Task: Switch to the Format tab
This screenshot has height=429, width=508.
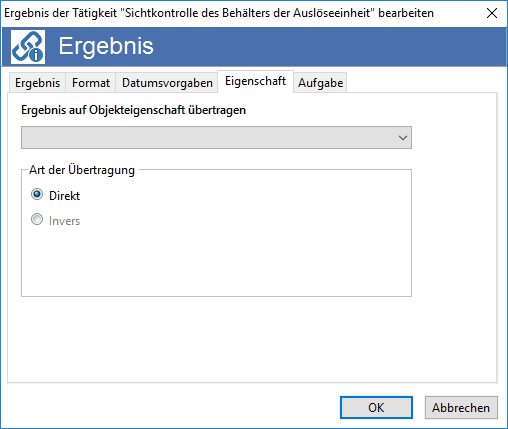Action: click(x=91, y=83)
